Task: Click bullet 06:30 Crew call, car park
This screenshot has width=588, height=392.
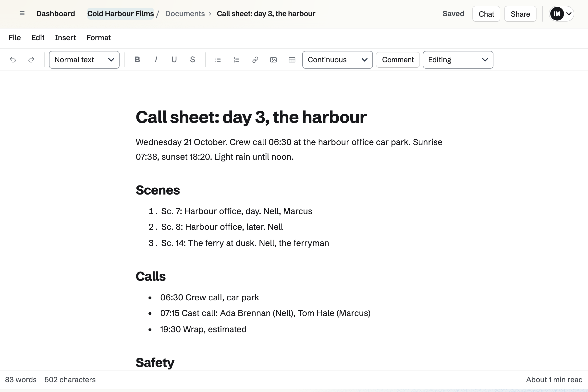Action: click(x=209, y=297)
